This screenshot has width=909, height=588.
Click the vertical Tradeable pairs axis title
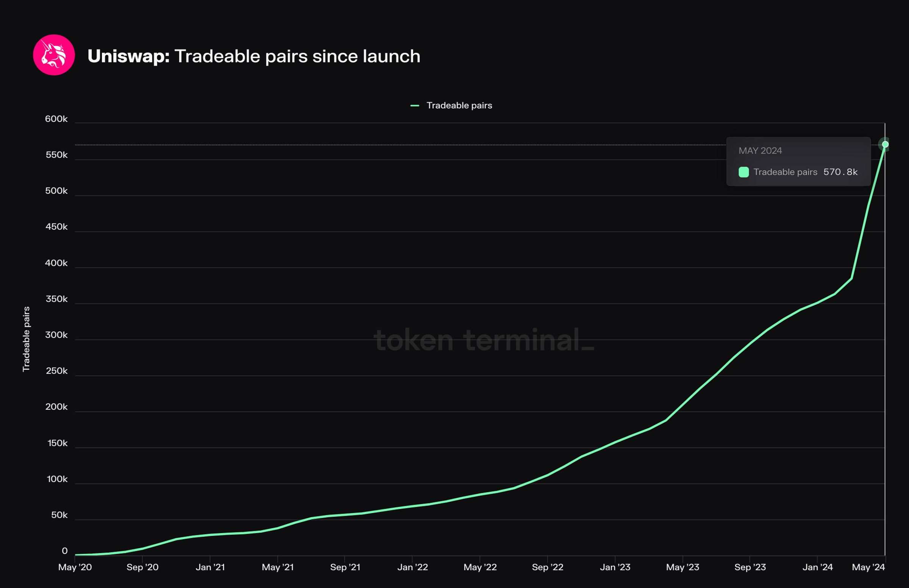[x=26, y=338]
